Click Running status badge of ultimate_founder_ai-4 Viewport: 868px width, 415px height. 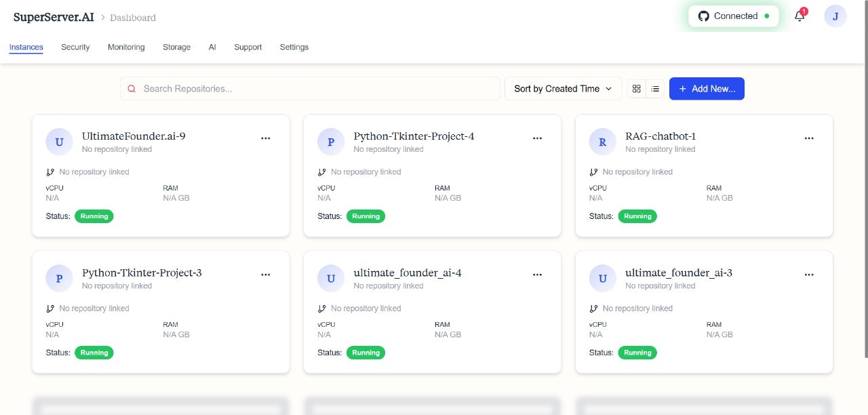pos(366,353)
